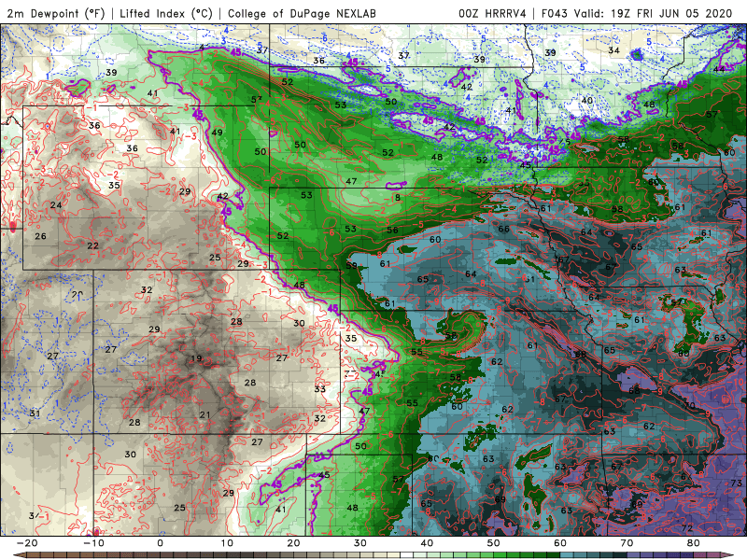Click the dewpoint value 44 on the map
This screenshot has height=560, width=747.
(719, 69)
